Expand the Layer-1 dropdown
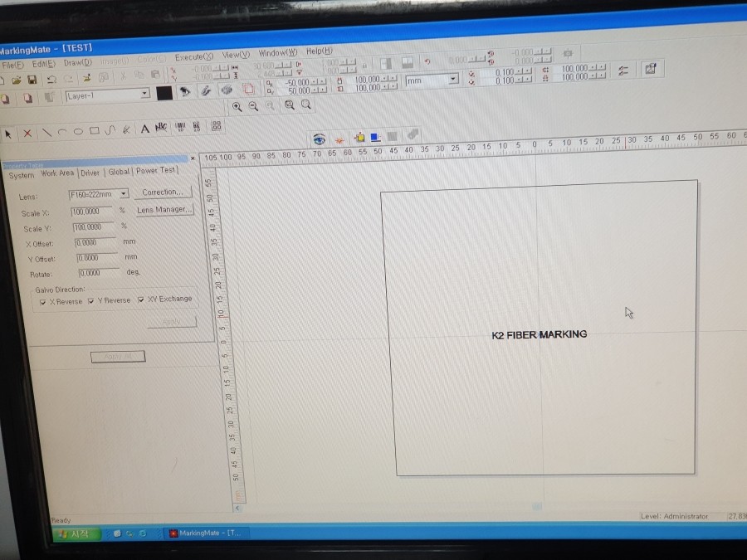This screenshot has width=747, height=560. (x=144, y=95)
